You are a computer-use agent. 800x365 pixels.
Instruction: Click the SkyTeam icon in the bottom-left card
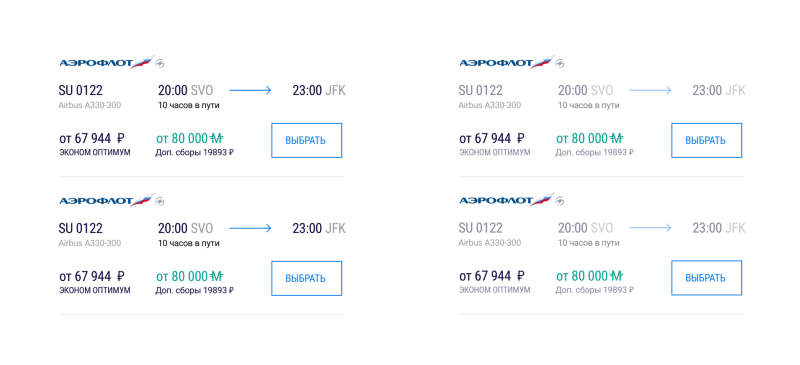point(160,201)
